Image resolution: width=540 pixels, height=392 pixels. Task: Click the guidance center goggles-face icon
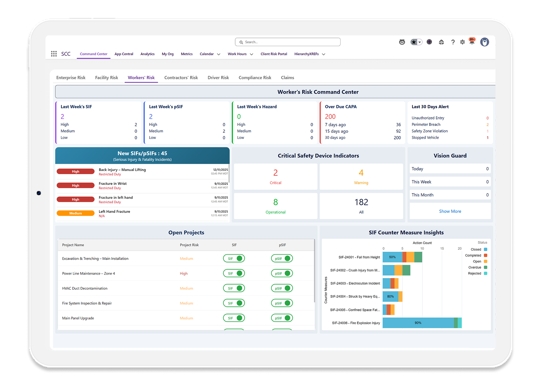coord(402,42)
